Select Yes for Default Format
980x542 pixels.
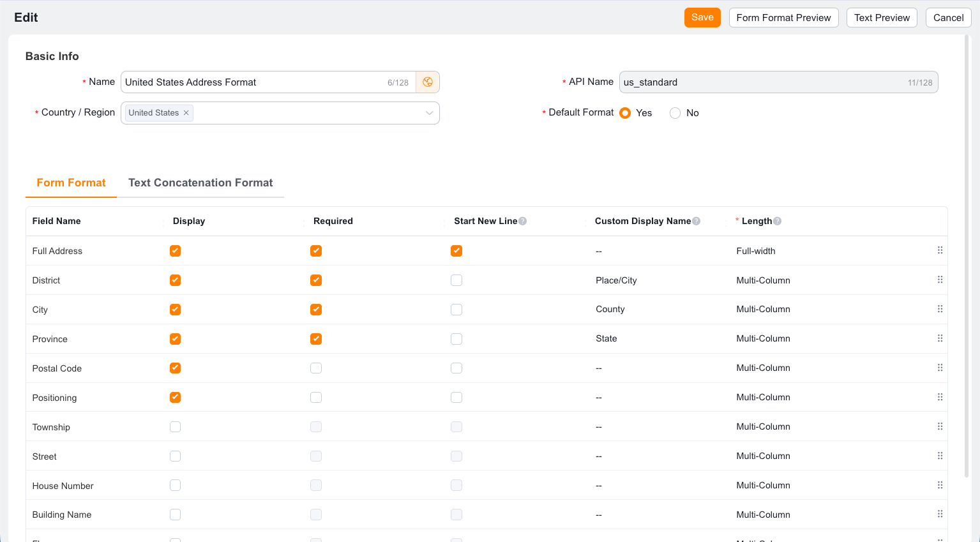pyautogui.click(x=625, y=113)
